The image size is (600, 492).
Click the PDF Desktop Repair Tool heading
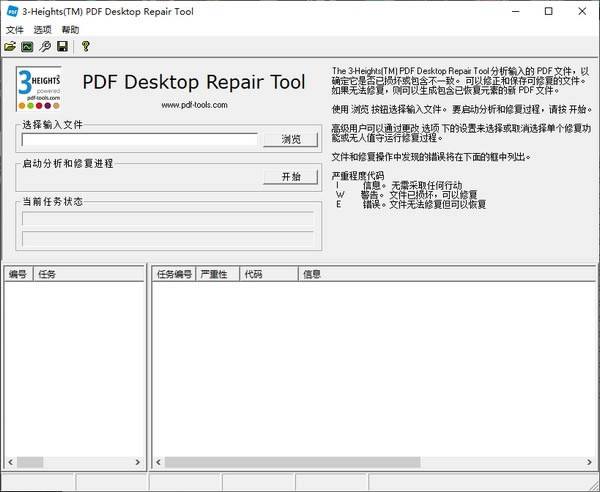[194, 82]
